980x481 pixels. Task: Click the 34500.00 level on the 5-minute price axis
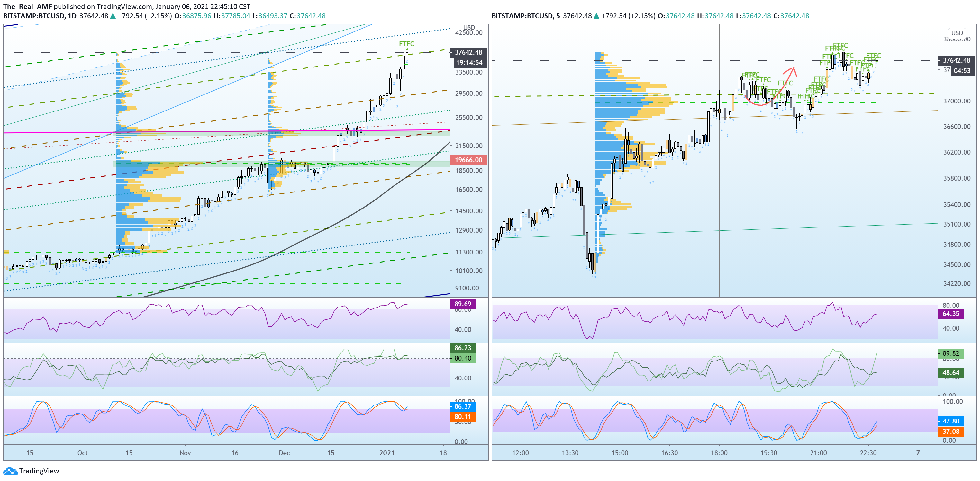pos(957,265)
